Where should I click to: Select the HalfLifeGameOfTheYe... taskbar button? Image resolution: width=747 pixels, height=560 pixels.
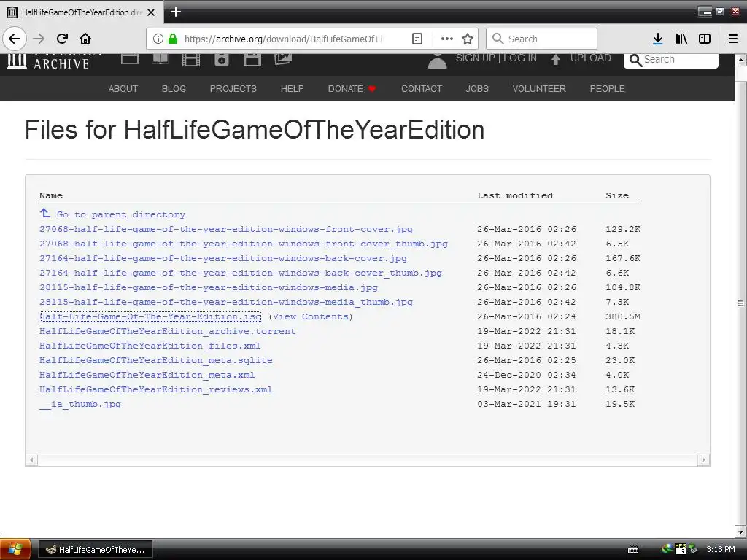[96, 550]
